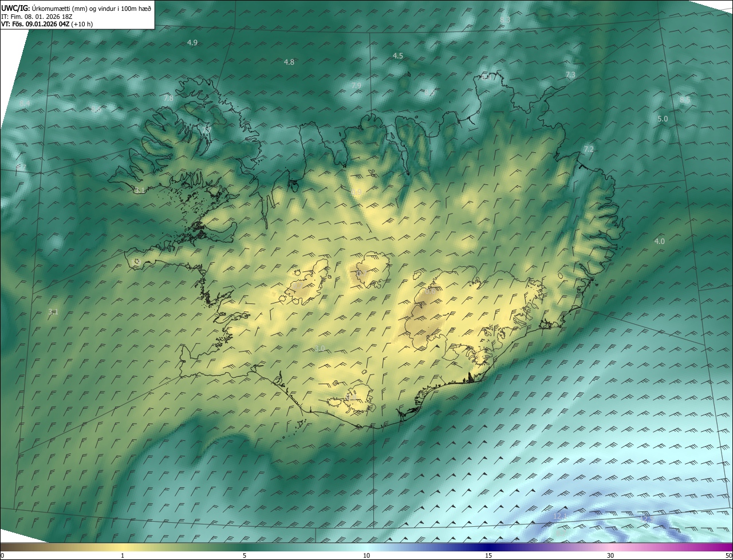
Task: Click the UWC/IG Úrkomumætti title line
Action: [x=76, y=8]
